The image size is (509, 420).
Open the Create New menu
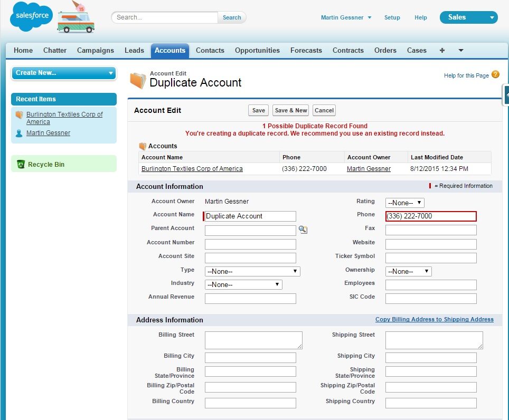pyautogui.click(x=63, y=73)
